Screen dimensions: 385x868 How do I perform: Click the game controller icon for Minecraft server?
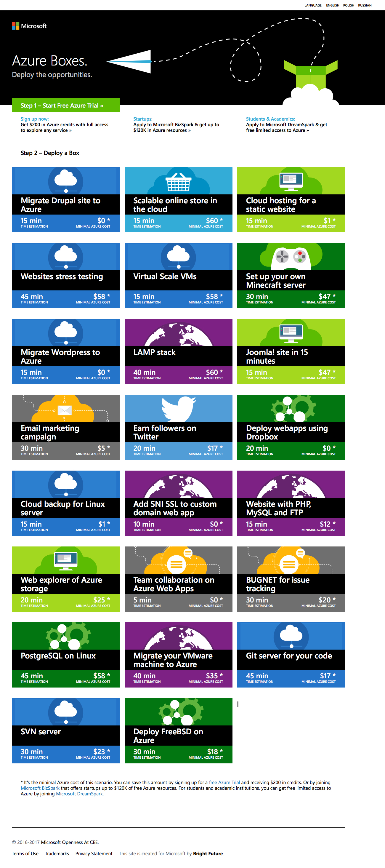[291, 258]
